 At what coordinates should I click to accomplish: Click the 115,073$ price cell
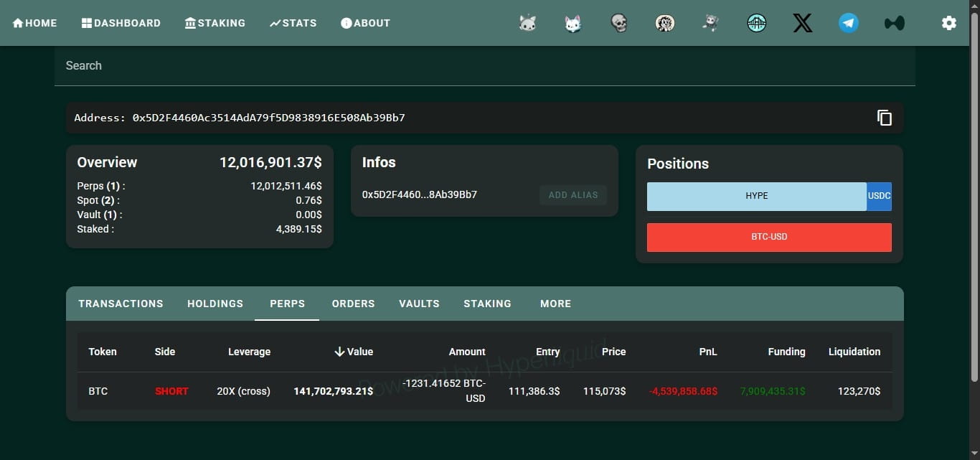(x=603, y=392)
